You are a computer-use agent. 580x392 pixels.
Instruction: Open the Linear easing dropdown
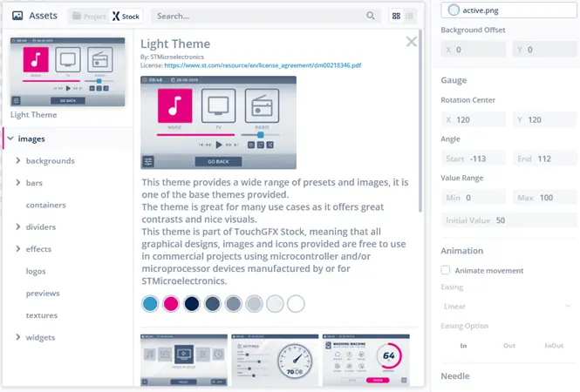[509, 307]
